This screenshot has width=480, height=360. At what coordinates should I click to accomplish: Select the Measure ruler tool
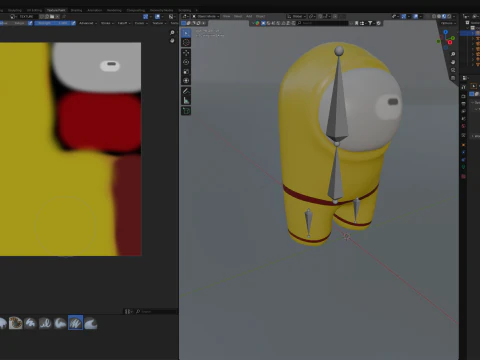pyautogui.click(x=186, y=100)
